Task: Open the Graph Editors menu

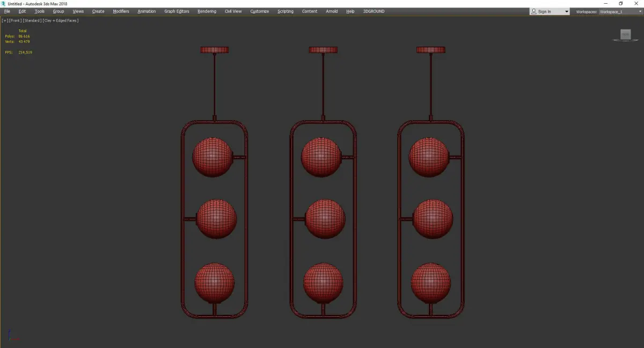Action: click(177, 11)
